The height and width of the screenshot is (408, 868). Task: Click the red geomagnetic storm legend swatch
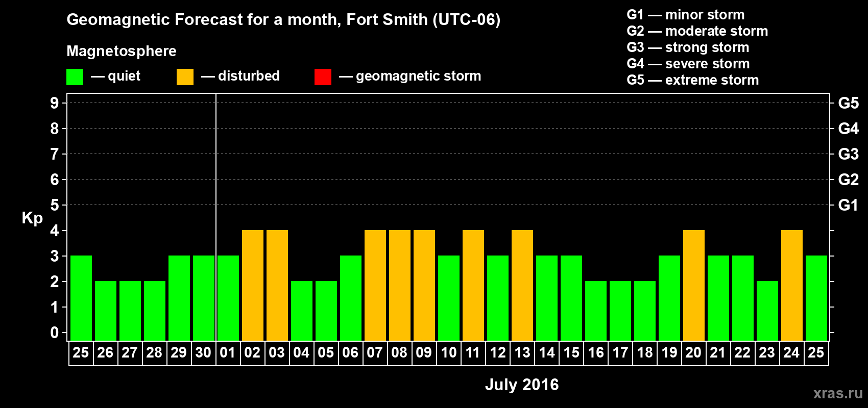[323, 77]
